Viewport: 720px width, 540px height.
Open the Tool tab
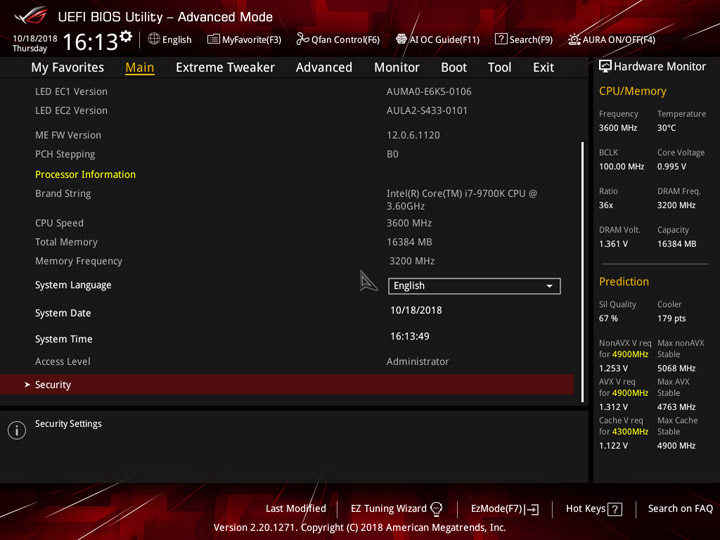(x=500, y=68)
